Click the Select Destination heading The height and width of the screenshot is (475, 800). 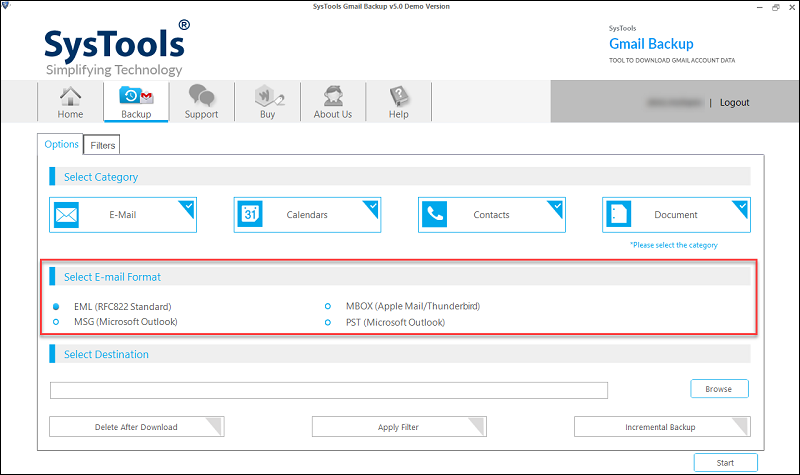point(106,354)
